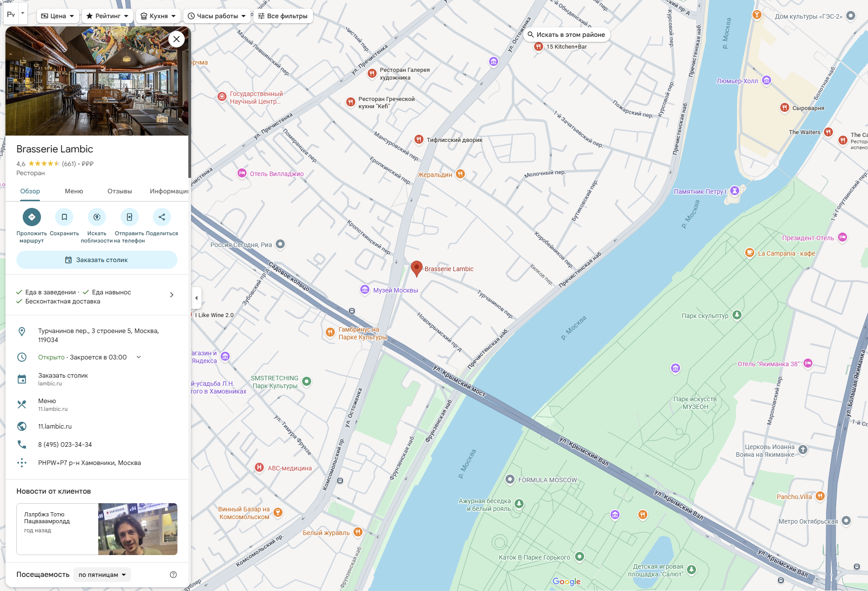
Task: Click the Президент-Отель hotel marker
Action: click(843, 237)
